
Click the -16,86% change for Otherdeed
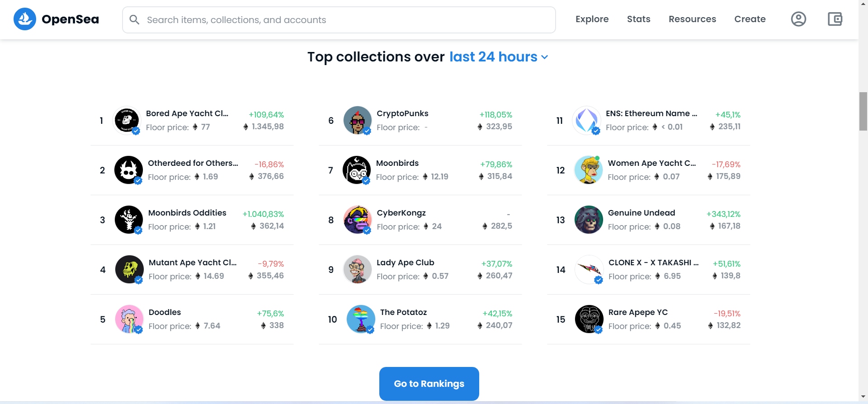coord(269,164)
